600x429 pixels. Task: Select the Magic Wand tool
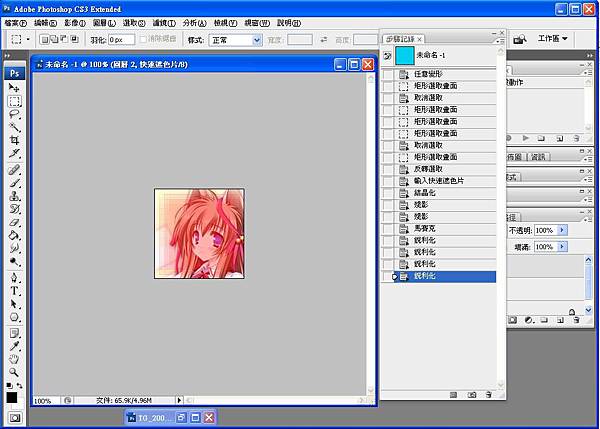(15, 127)
